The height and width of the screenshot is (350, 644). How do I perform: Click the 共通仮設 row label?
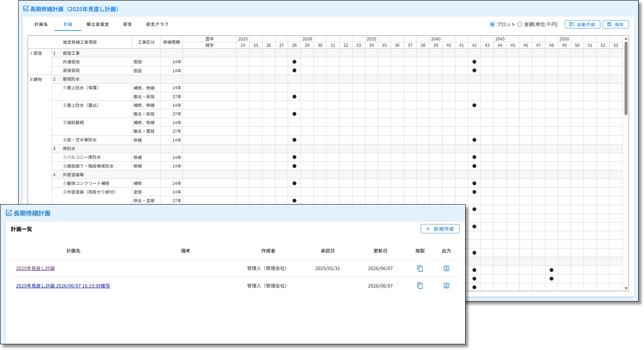pyautogui.click(x=71, y=62)
